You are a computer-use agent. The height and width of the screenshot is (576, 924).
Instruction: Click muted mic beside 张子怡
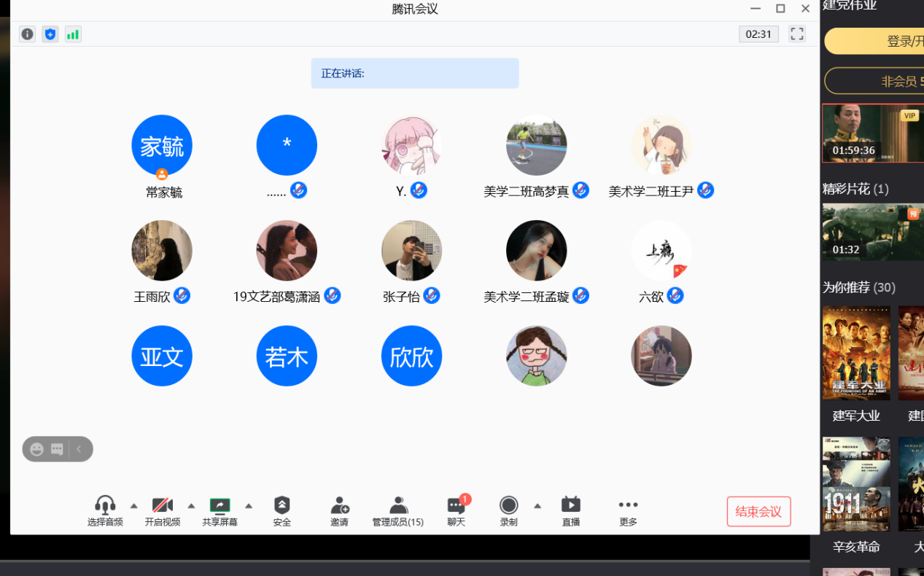432,295
